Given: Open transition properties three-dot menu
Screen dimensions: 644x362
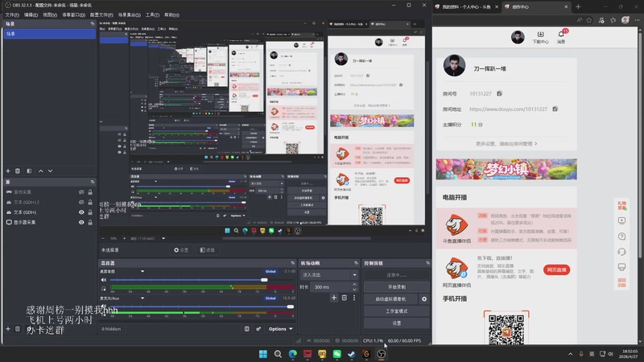Looking at the screenshot, I should click(354, 298).
